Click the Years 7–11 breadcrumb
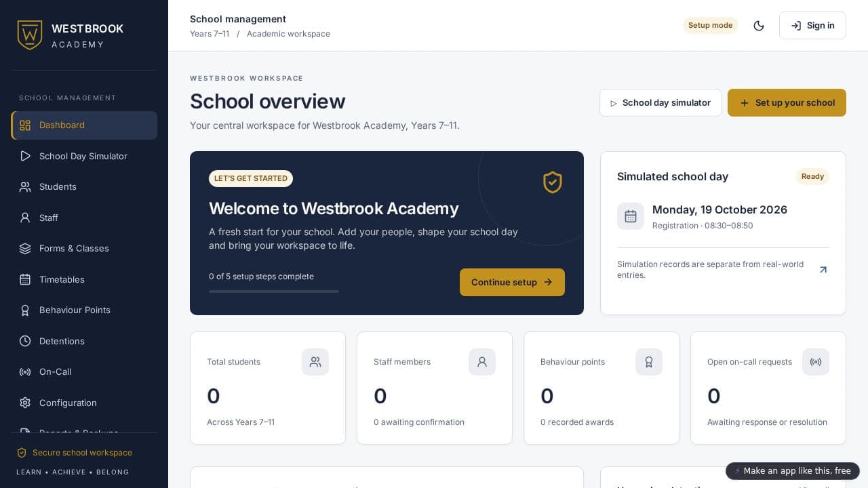The height and width of the screenshot is (488, 868). [210, 34]
